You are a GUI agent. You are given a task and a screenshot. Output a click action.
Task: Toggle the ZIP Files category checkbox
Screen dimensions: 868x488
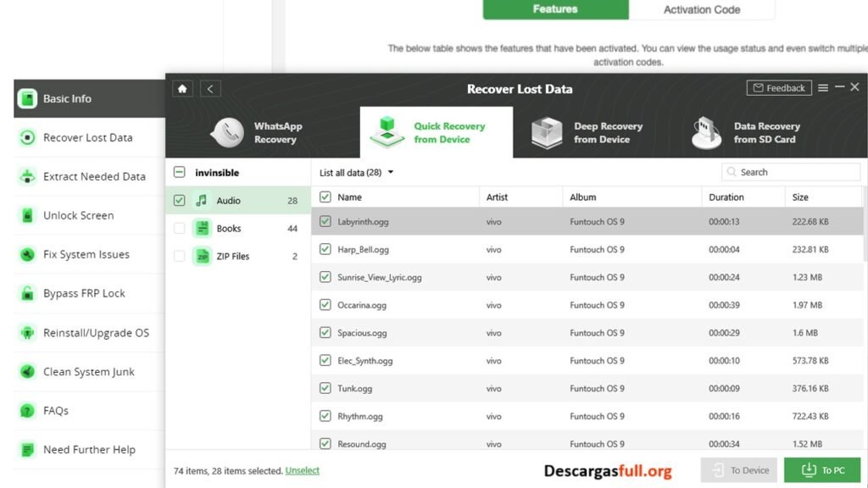coord(179,256)
